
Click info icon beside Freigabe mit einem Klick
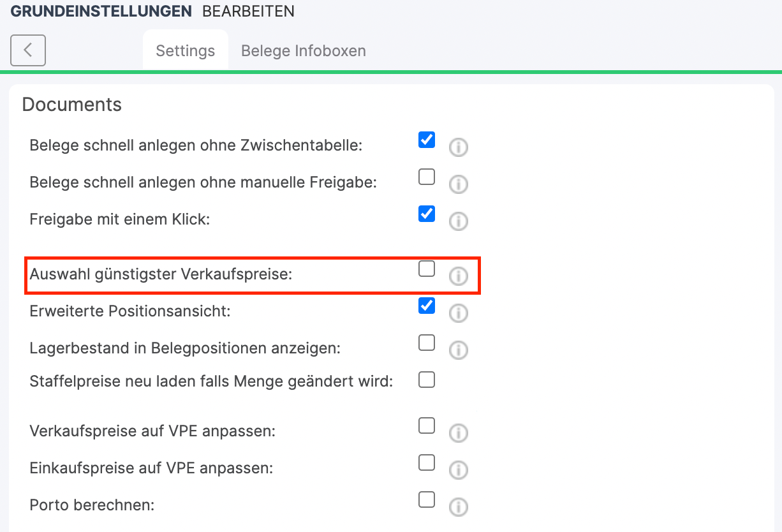tap(458, 221)
